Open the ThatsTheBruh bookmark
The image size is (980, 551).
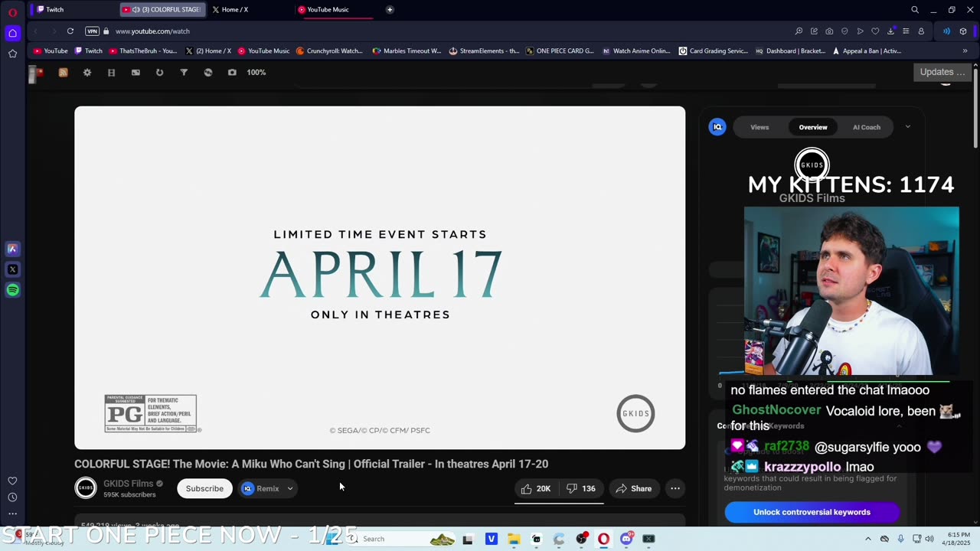click(x=143, y=51)
